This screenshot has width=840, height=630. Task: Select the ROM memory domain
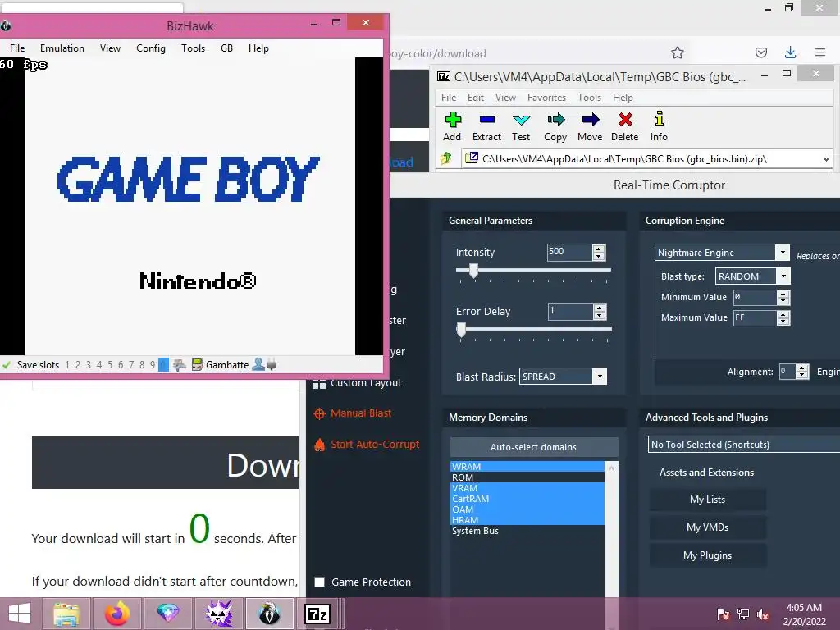pos(527,477)
